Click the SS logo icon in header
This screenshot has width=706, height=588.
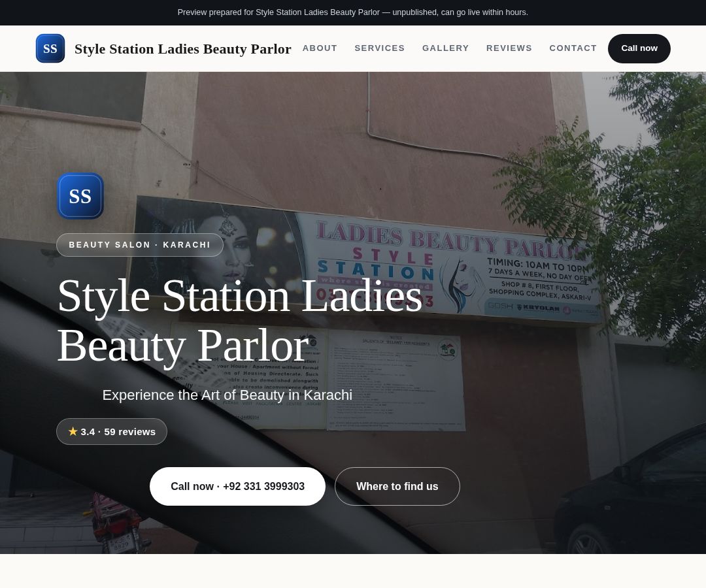click(50, 48)
